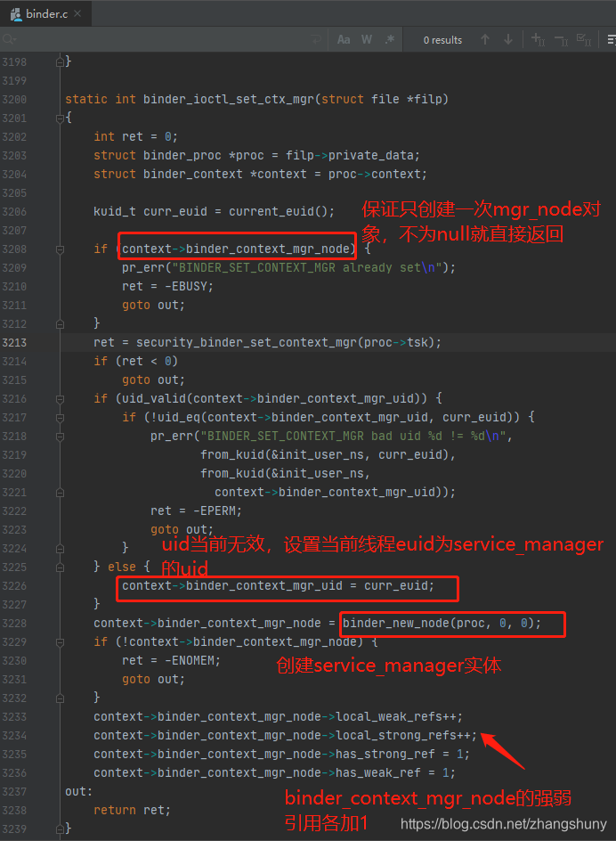Click line number 3213 in the gutter

click(x=14, y=343)
